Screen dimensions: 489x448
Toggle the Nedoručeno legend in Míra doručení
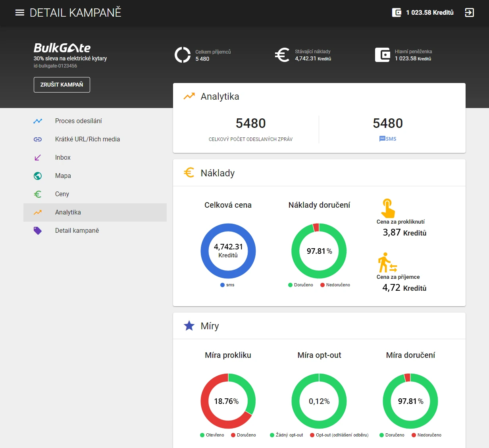[x=426, y=435]
